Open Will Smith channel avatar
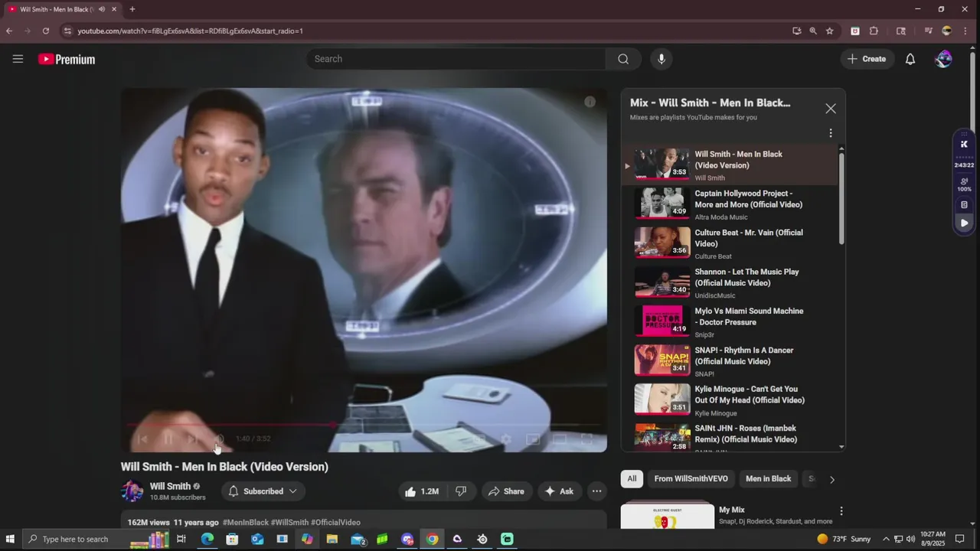This screenshot has width=980, height=551. (132, 491)
